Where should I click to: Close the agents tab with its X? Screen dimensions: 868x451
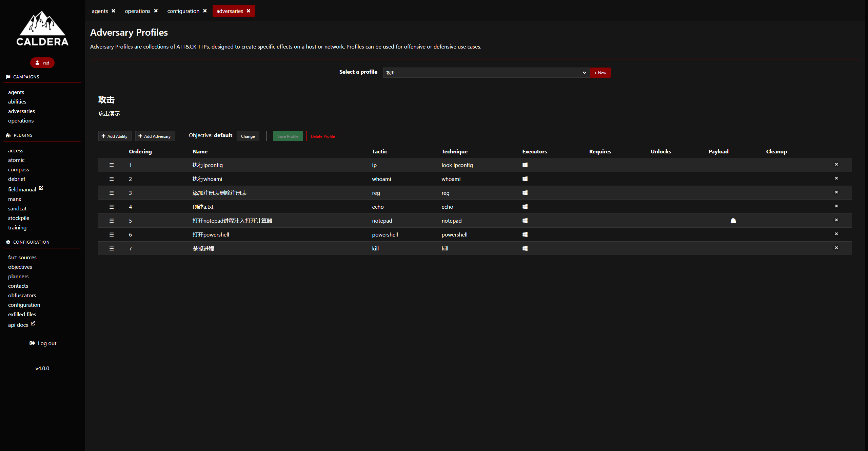point(114,11)
